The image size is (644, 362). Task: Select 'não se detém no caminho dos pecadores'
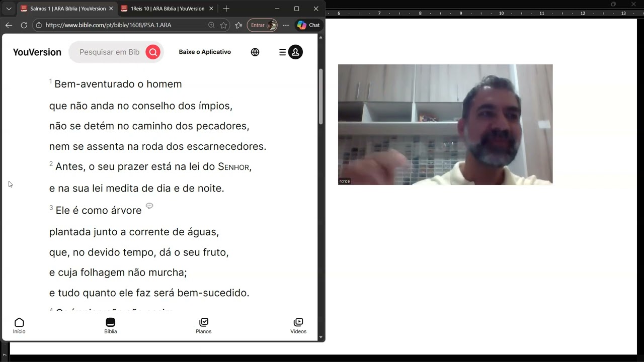[149, 126]
